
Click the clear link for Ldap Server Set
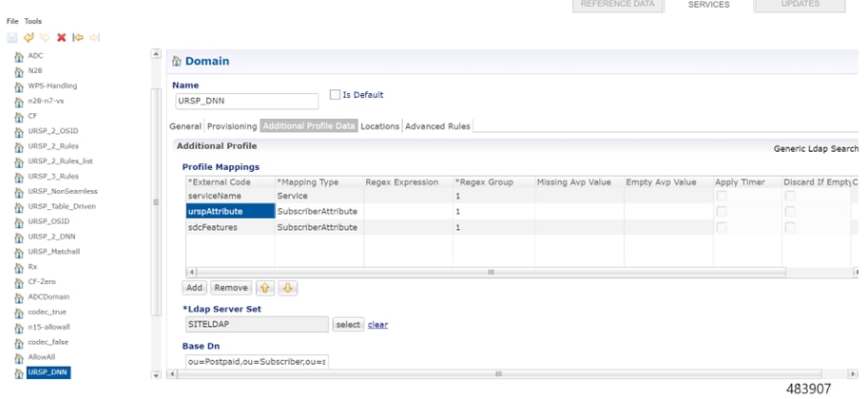click(377, 325)
